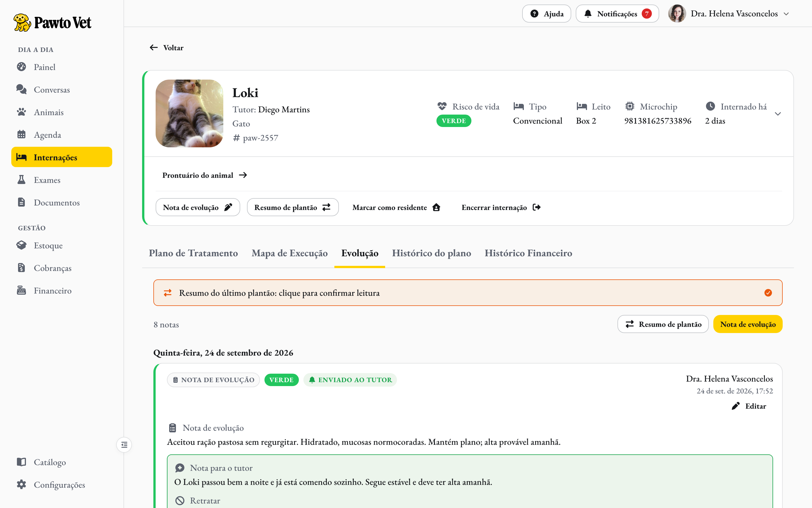Click Resumo de plantão button in patient card

click(x=293, y=207)
